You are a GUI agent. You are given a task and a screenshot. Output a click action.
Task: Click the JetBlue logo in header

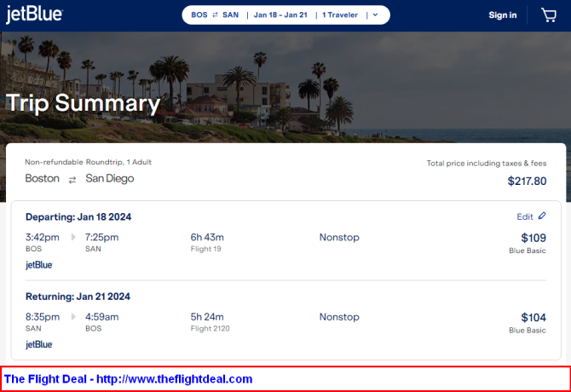(34, 14)
